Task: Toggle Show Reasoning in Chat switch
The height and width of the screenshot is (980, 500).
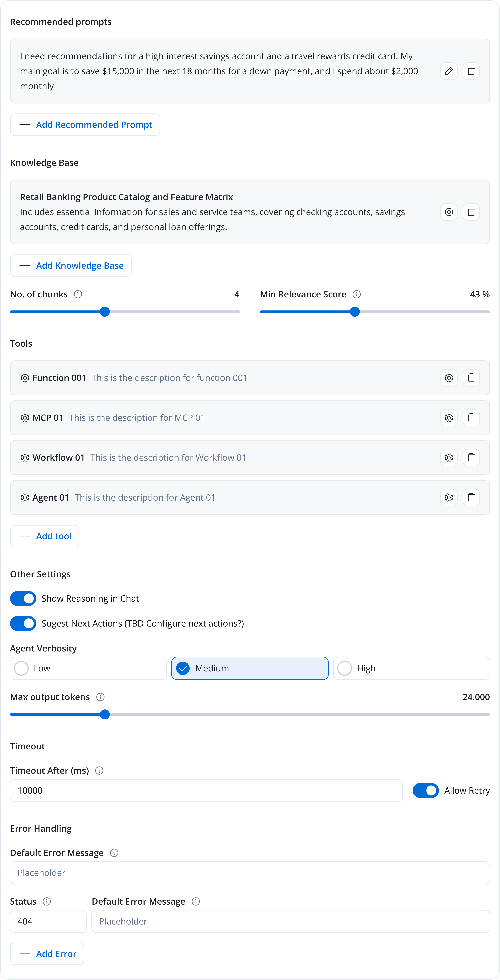Action: point(23,598)
